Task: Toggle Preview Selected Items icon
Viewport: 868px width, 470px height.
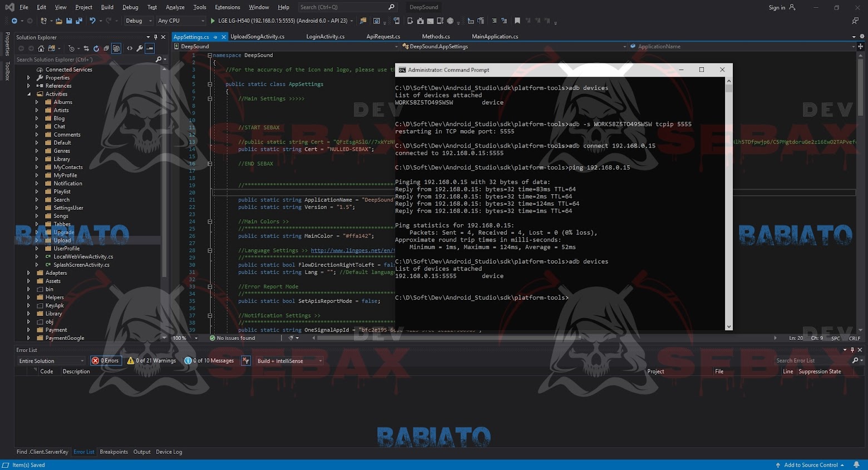Action: [x=150, y=48]
